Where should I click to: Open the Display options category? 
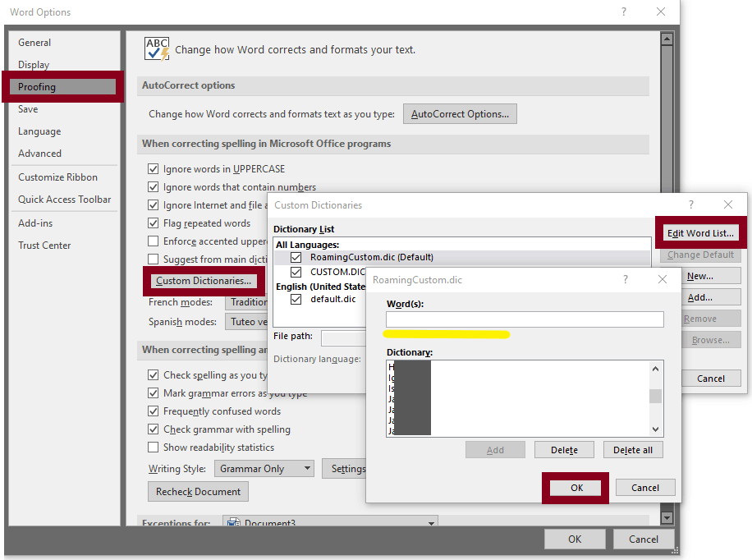click(34, 65)
